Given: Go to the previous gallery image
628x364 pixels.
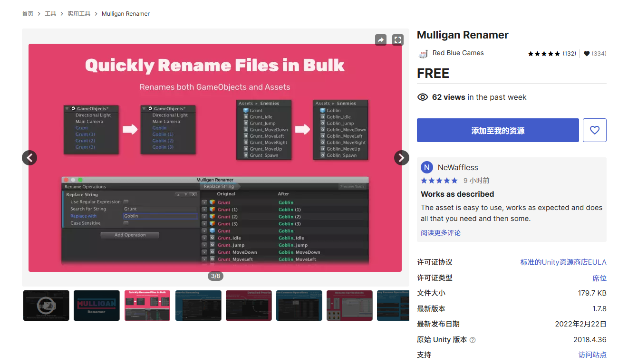Looking at the screenshot, I should 29,157.
